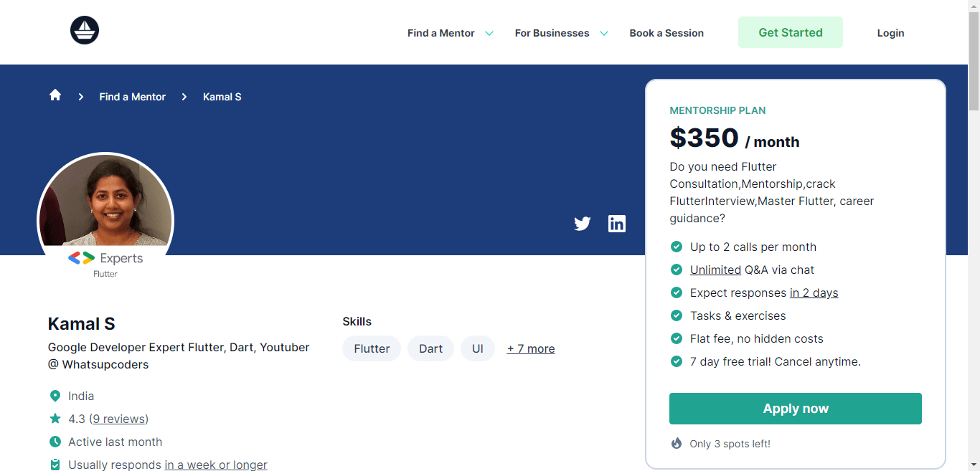Click the star icon next to the rating
Screen dimensions: 980x471
(54, 418)
